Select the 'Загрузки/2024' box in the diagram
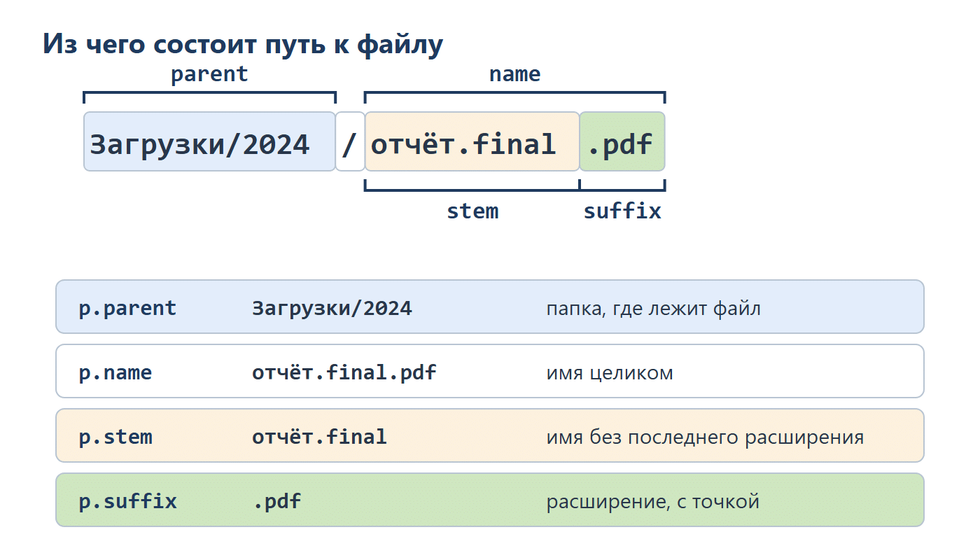Image resolution: width=980 pixels, height=560 pixels. coord(210,141)
